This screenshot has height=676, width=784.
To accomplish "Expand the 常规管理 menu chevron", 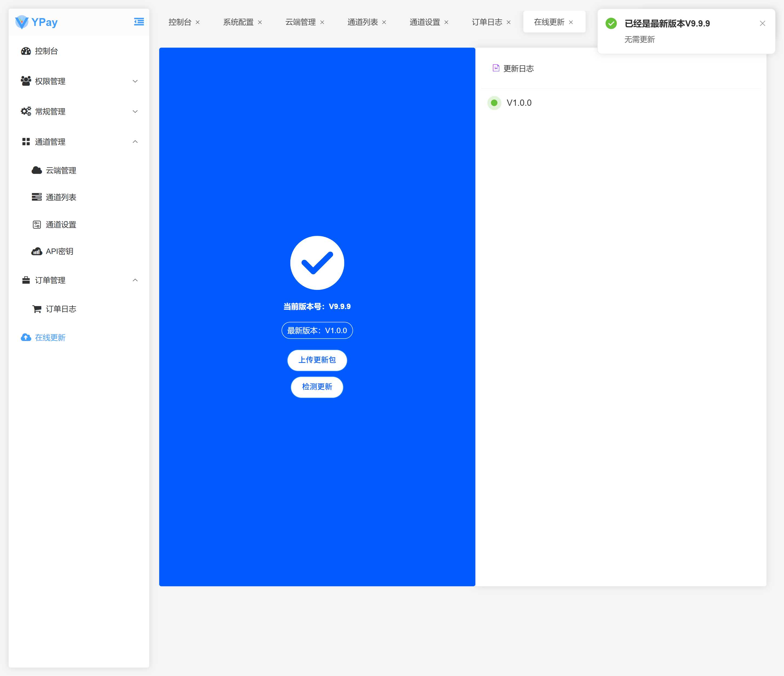I will (135, 111).
